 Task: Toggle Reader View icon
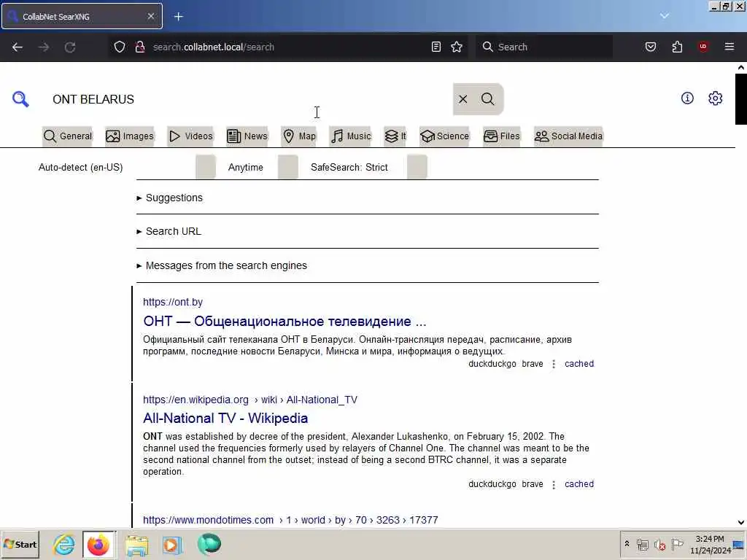pyautogui.click(x=436, y=47)
